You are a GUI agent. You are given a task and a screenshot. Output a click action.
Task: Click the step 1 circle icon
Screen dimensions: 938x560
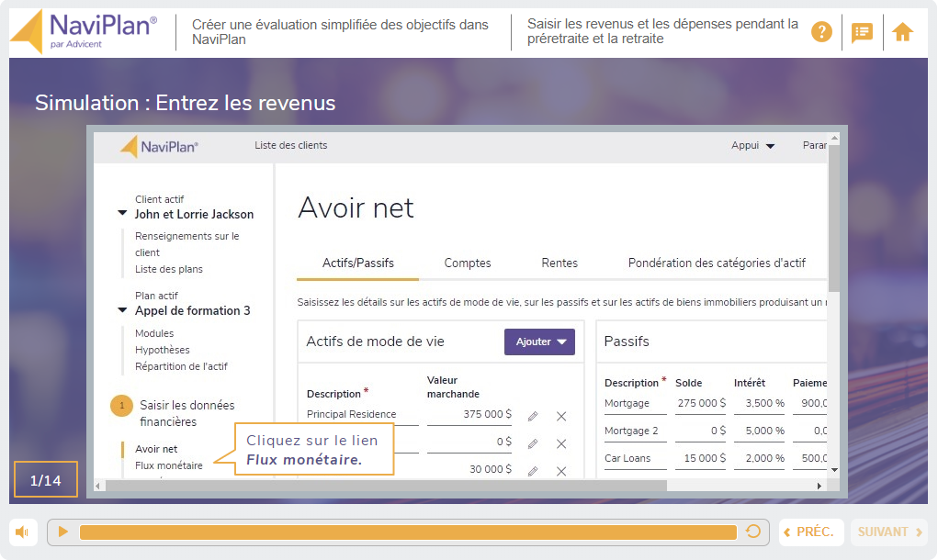point(121,405)
